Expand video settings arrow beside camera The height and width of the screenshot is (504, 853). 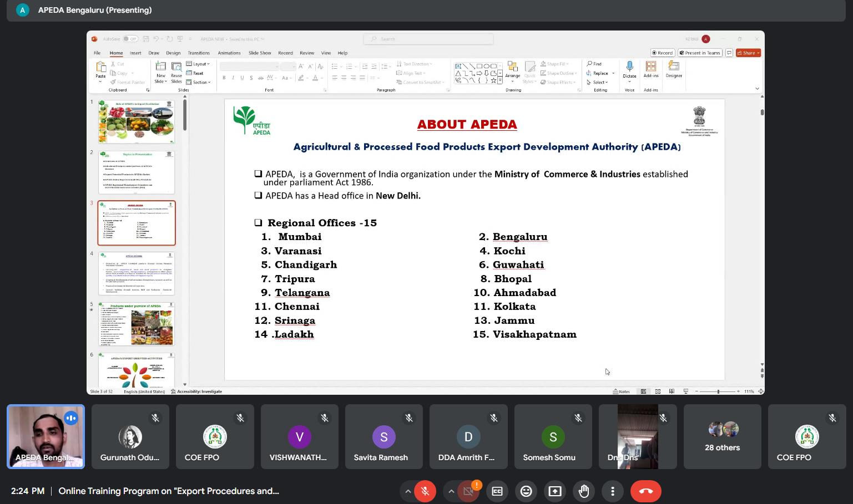[x=451, y=491]
